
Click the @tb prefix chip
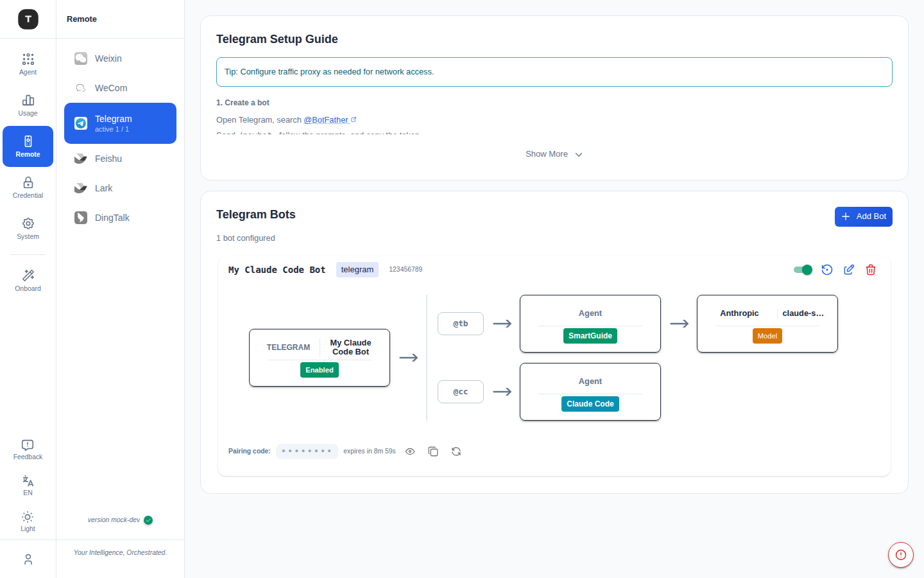[x=461, y=324]
